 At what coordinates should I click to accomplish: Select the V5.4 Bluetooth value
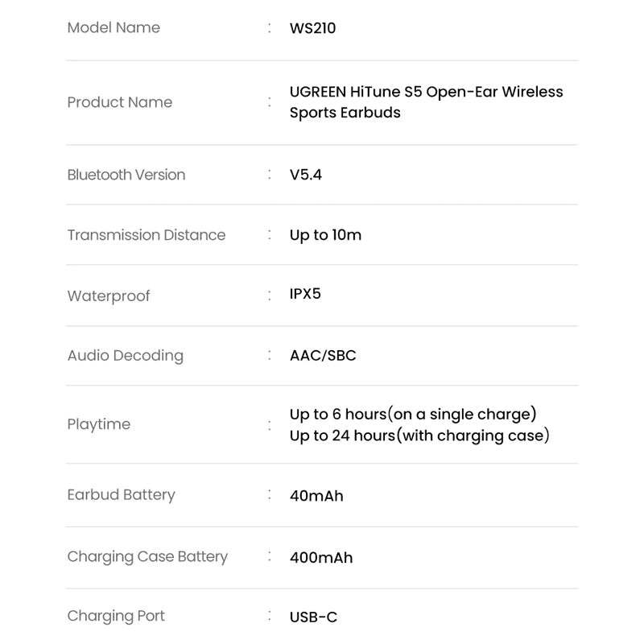click(x=306, y=175)
